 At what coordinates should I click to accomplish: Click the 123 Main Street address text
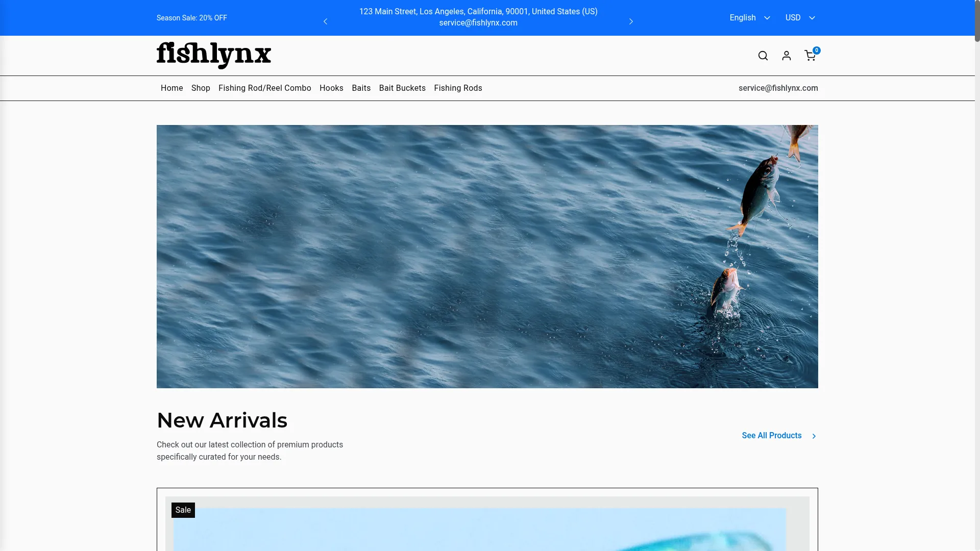pos(478,12)
